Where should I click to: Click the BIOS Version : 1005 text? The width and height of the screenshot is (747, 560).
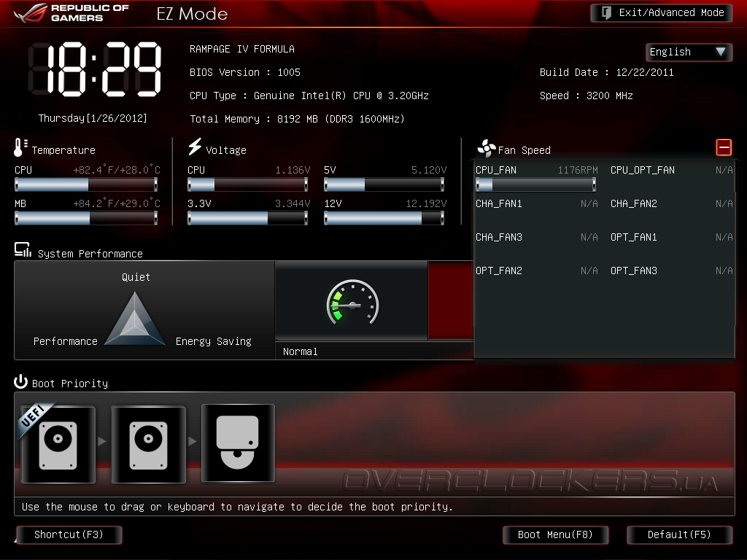pos(245,72)
